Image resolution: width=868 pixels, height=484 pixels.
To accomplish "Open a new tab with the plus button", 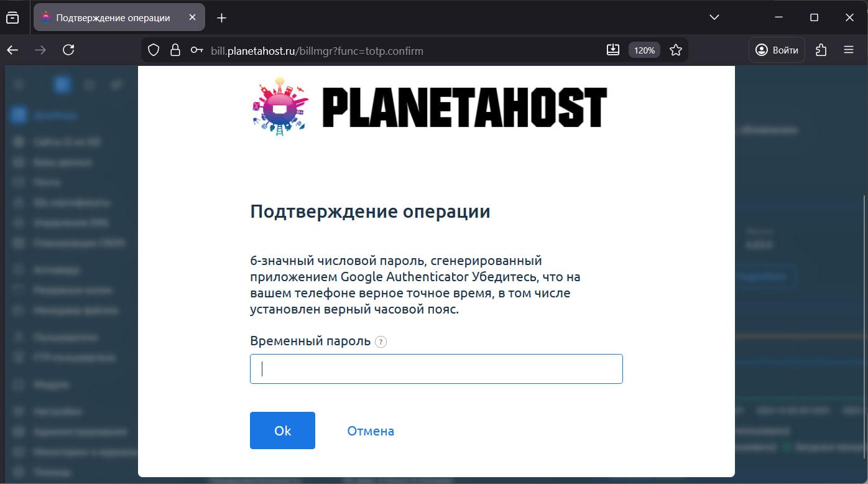I will (221, 17).
